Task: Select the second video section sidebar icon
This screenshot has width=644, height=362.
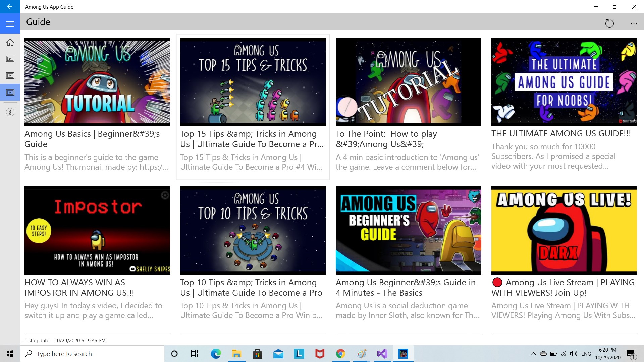Action: 10,76
